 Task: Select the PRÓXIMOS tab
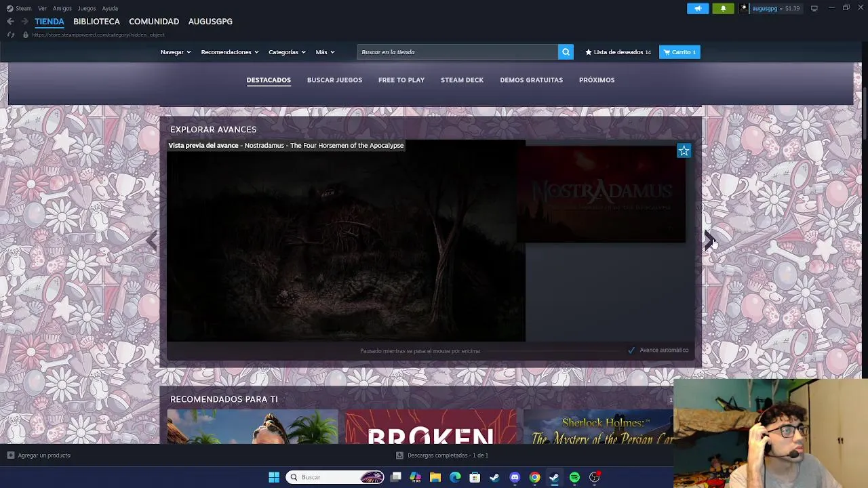pos(597,80)
